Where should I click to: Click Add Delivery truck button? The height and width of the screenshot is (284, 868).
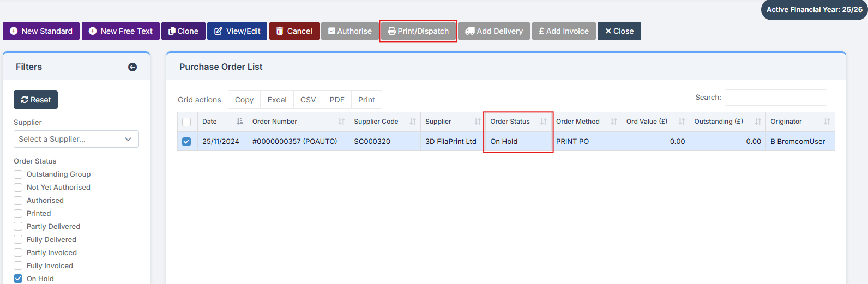point(494,31)
